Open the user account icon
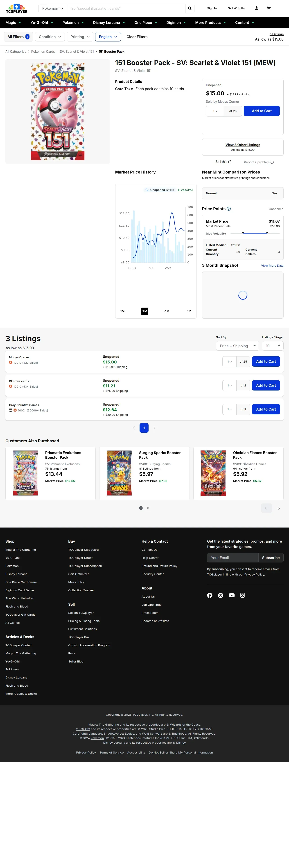This screenshot has height=868, width=289. point(256,8)
